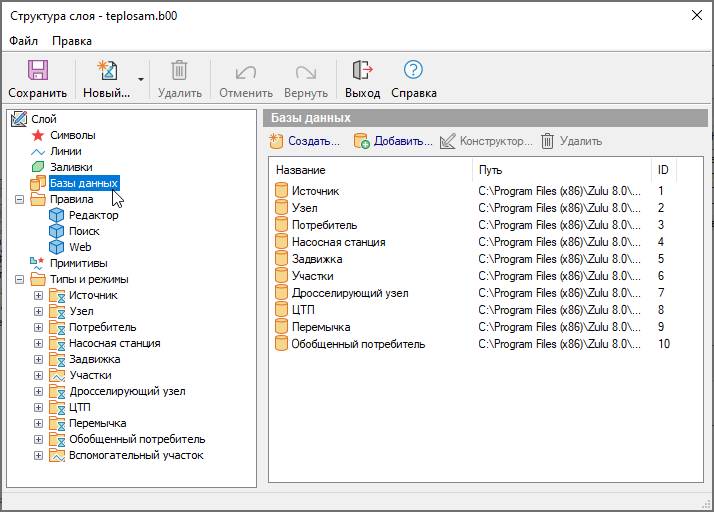This screenshot has height=512, width=714.
Task: Open the Файл menu
Action: pyautogui.click(x=24, y=41)
